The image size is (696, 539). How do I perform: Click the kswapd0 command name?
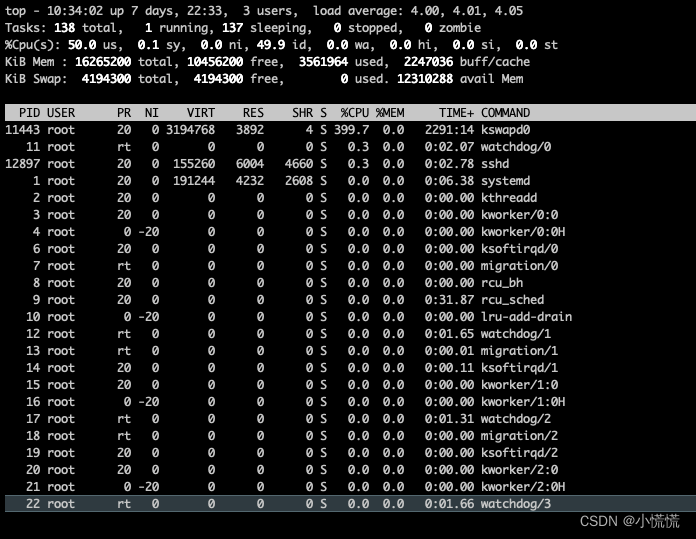click(x=506, y=130)
